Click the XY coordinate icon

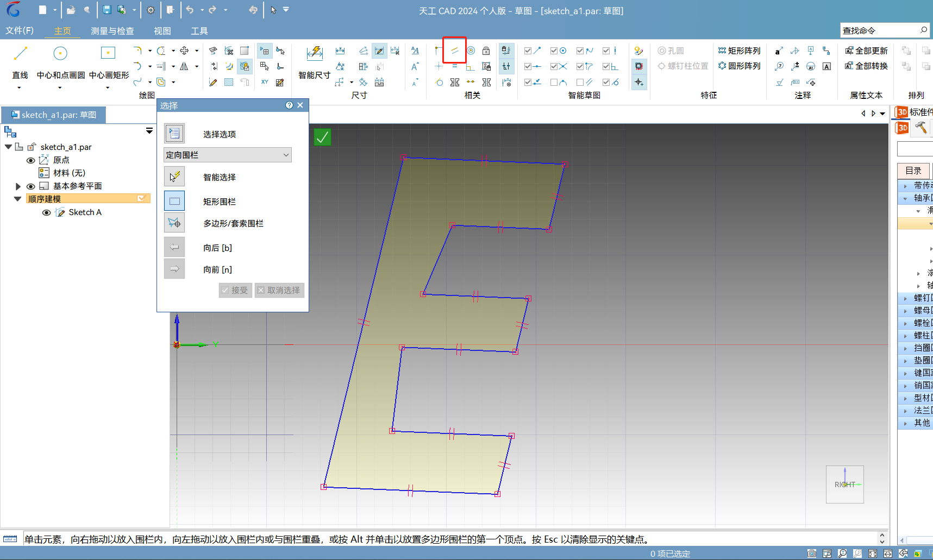pyautogui.click(x=265, y=82)
